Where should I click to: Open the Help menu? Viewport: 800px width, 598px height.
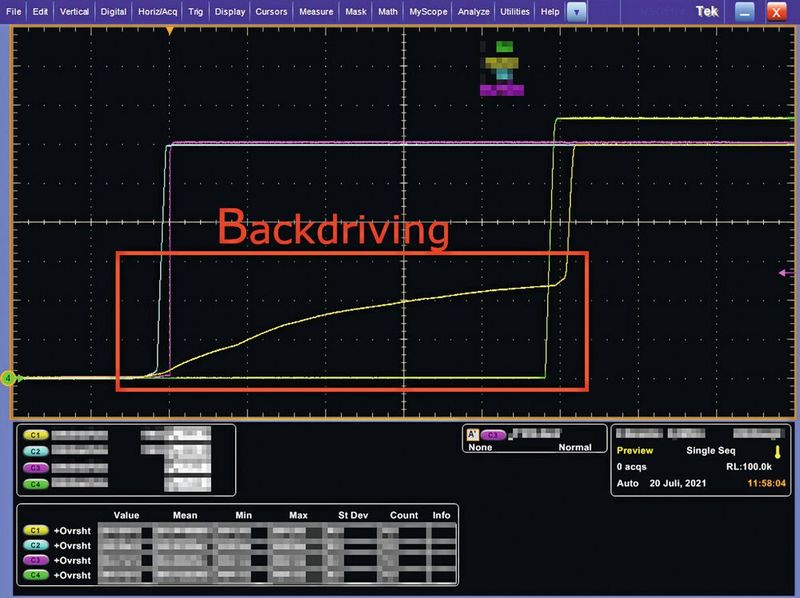pyautogui.click(x=550, y=12)
